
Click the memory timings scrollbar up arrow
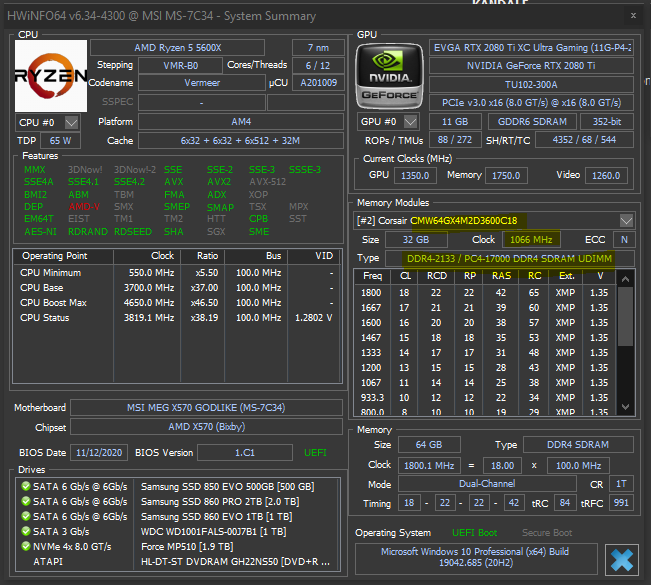(x=625, y=279)
